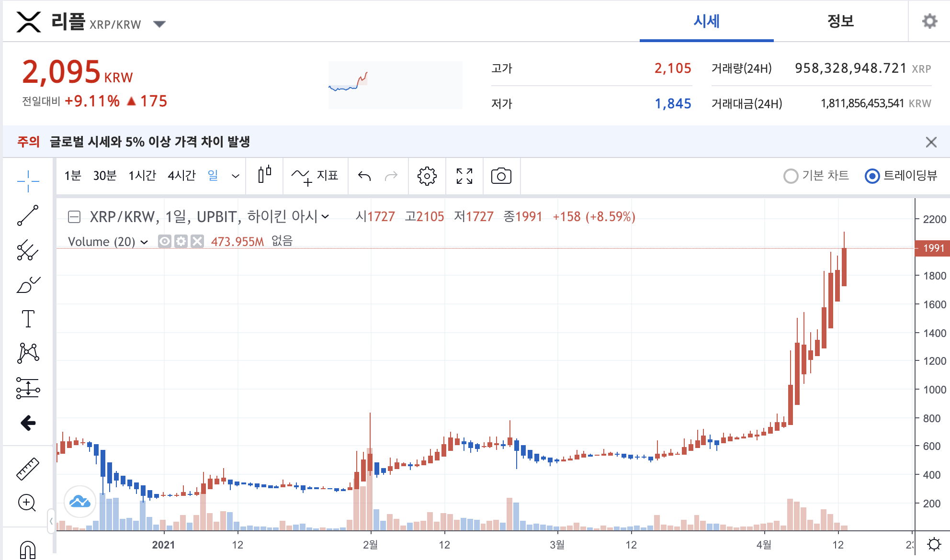Expand the left toolbar collapse handle
This screenshot has width=950, height=560.
51,521
